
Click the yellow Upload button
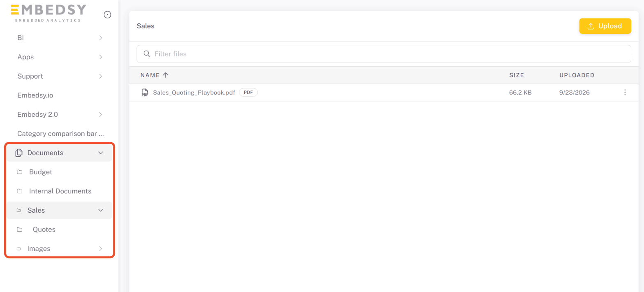[605, 26]
